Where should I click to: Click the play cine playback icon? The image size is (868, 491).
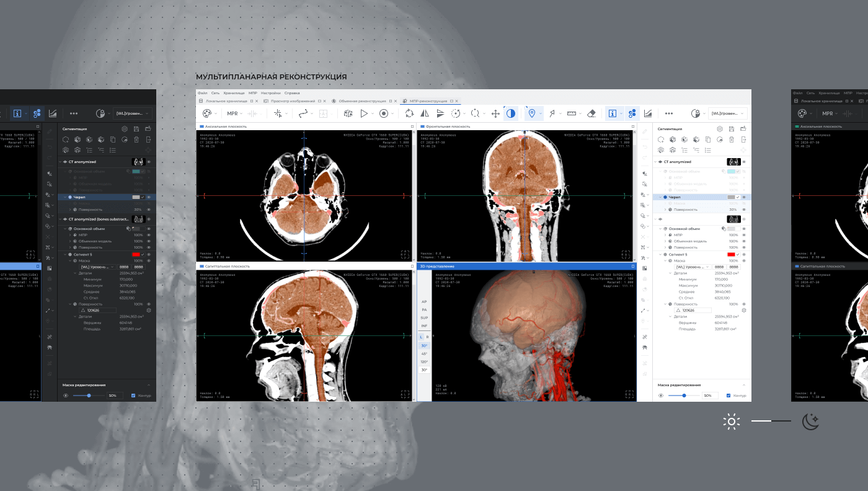coord(364,113)
